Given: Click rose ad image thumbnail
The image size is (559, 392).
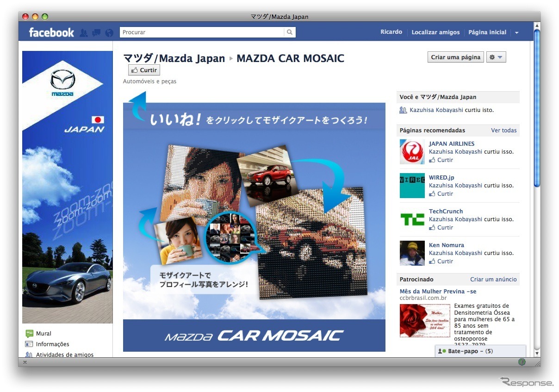Looking at the screenshot, I should pos(425,321).
